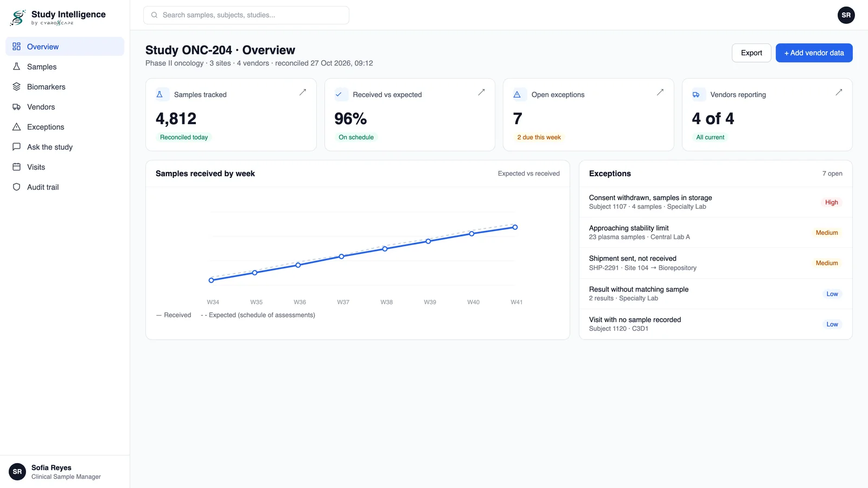Image resolution: width=868 pixels, height=488 pixels.
Task: Open Vendors reporting card arrow icon
Action: [839, 92]
